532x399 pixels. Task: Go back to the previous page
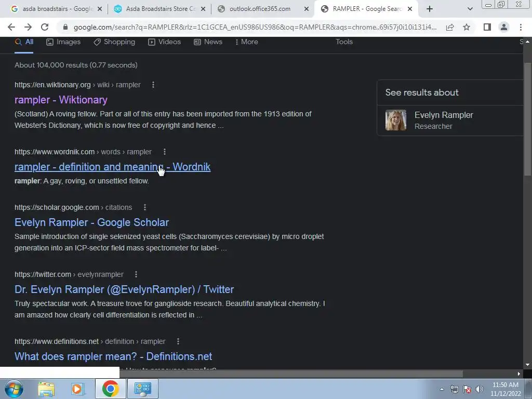[x=11, y=27]
